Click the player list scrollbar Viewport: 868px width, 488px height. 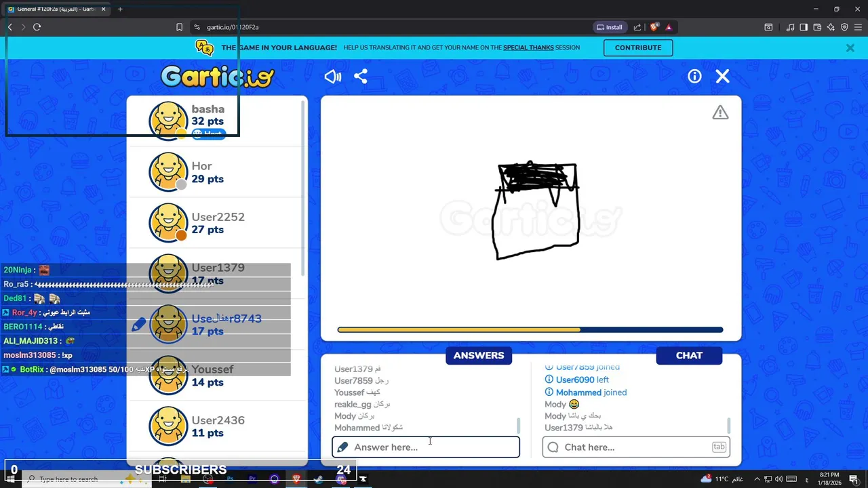[x=303, y=190]
